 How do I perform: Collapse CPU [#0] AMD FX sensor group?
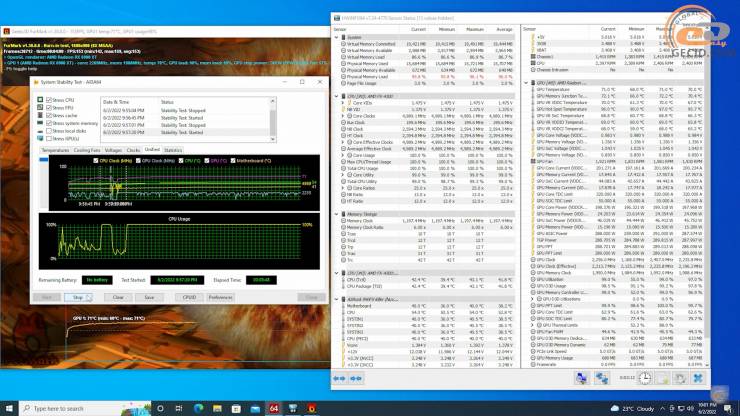(336, 96)
